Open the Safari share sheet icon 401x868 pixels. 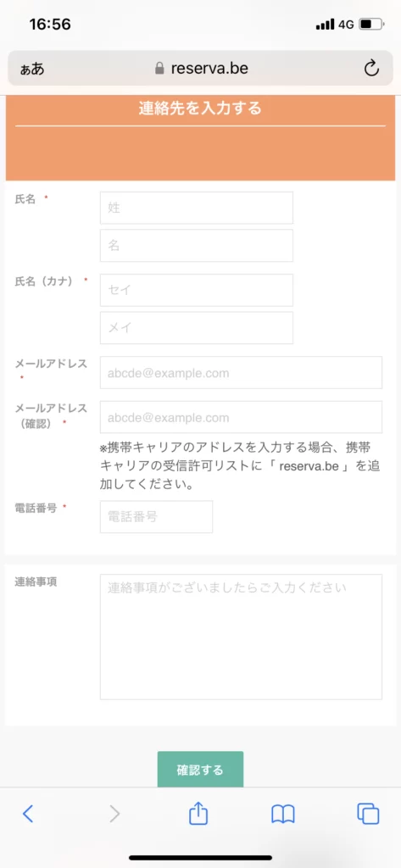click(x=198, y=812)
